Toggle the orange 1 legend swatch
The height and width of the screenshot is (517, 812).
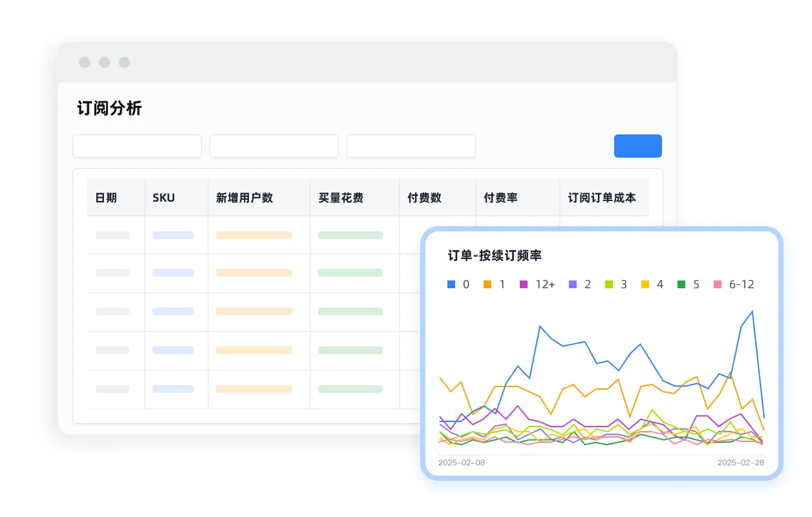click(x=487, y=284)
